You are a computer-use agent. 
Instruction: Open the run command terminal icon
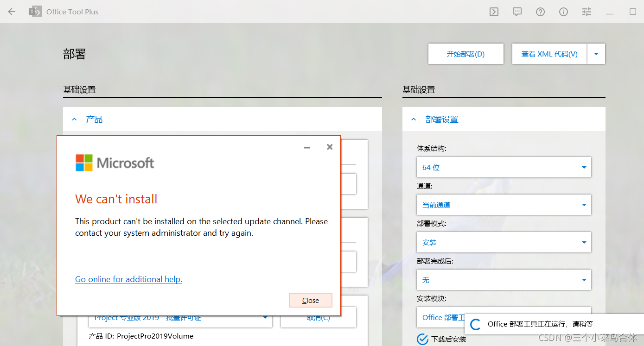click(x=494, y=12)
